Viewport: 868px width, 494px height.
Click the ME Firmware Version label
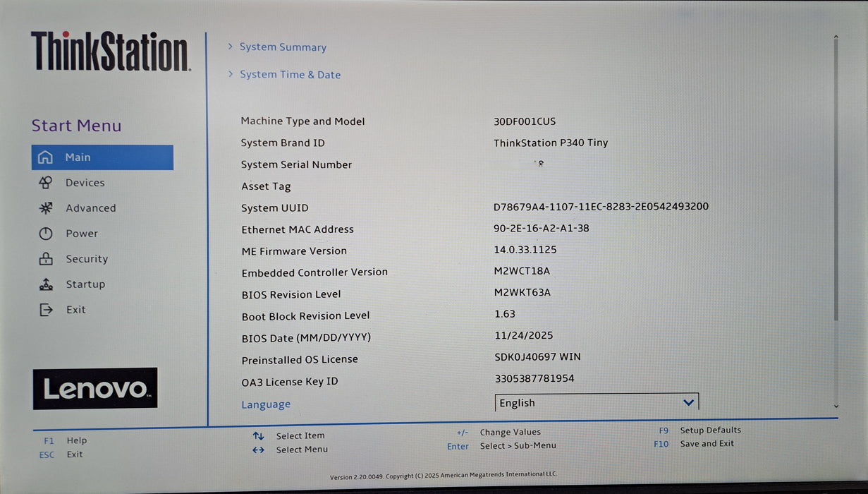294,251
